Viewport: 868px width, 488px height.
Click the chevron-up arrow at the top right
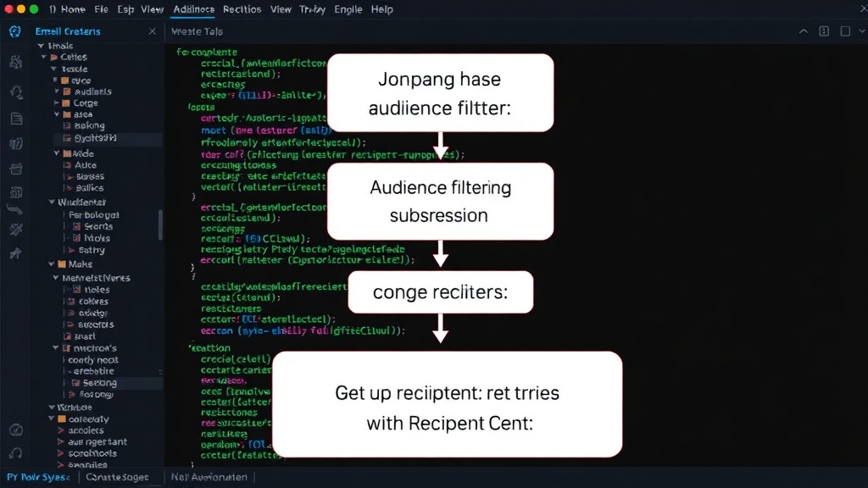coord(804,31)
